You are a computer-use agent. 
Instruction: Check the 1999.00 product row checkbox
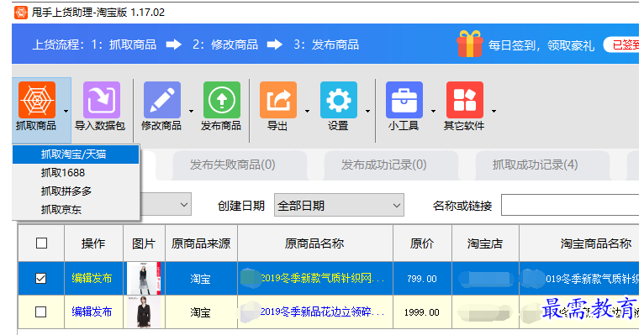click(40, 312)
